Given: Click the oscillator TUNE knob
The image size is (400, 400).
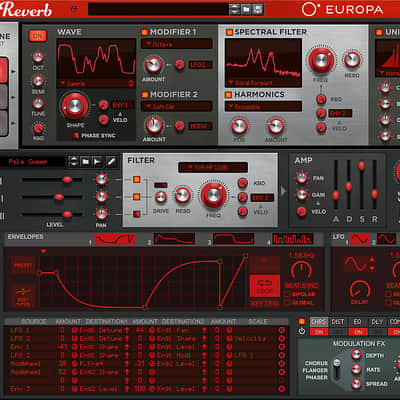Looking at the screenshot, I should [38, 103].
